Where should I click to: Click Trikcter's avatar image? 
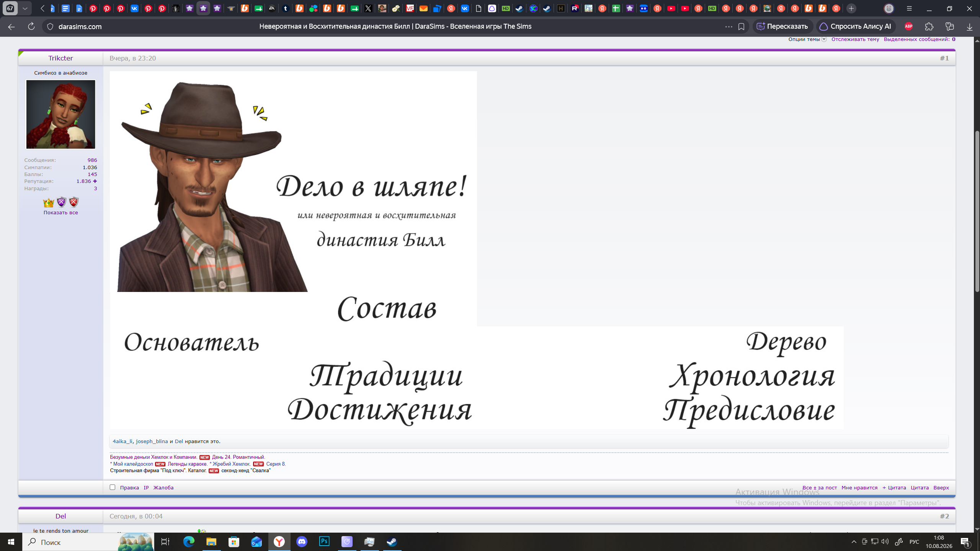[x=60, y=114]
